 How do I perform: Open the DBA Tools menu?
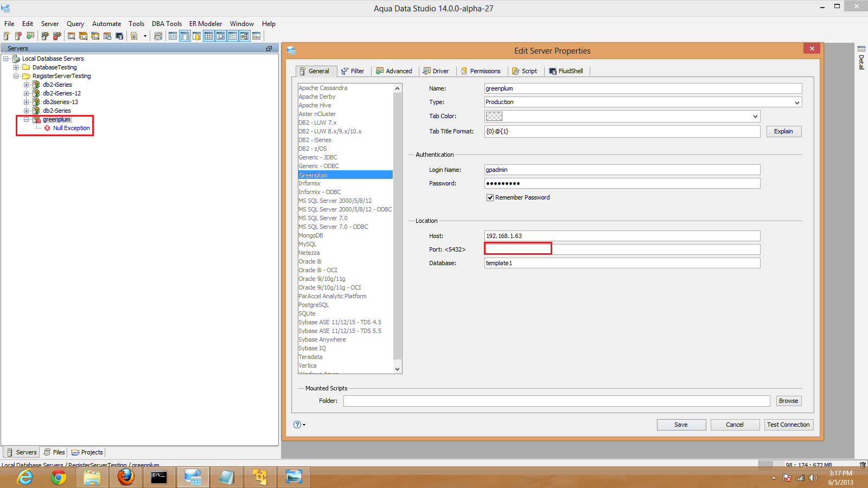[x=167, y=24]
